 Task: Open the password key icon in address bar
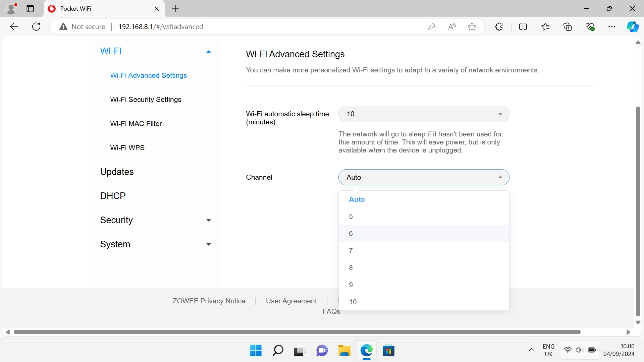tap(432, 27)
